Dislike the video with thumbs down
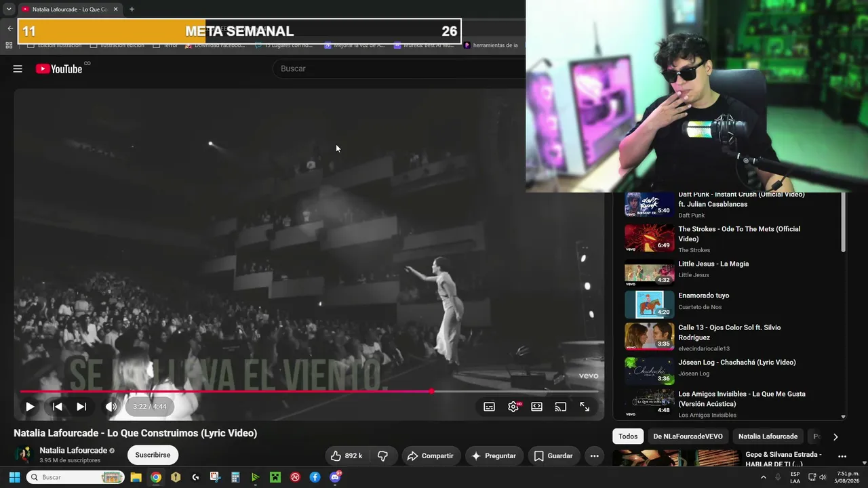868x488 pixels. coord(382,456)
